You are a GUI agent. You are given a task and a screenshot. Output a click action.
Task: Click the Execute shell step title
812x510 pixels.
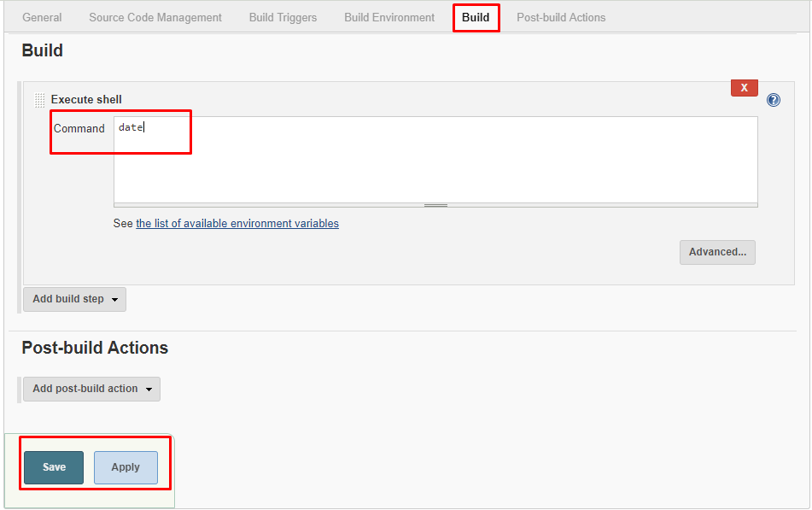tap(86, 100)
